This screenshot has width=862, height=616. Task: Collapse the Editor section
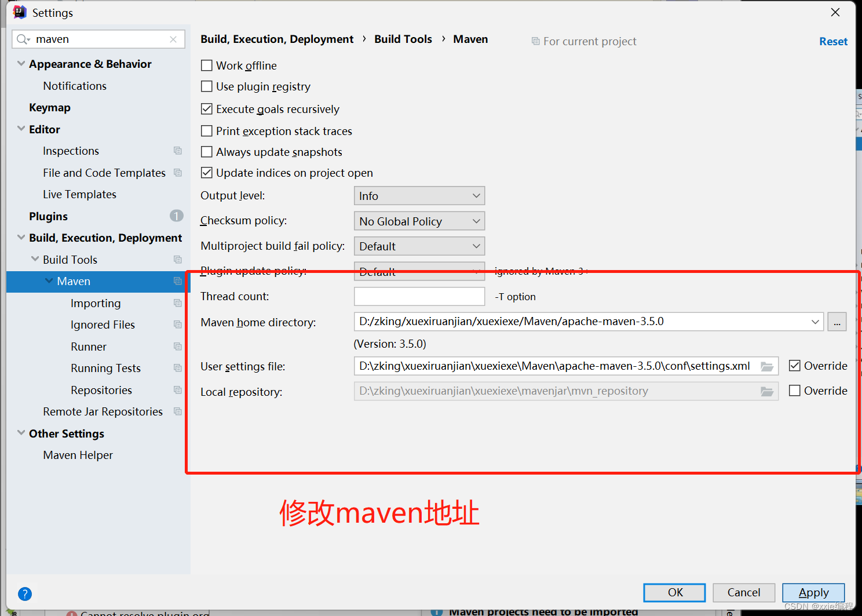(21, 129)
